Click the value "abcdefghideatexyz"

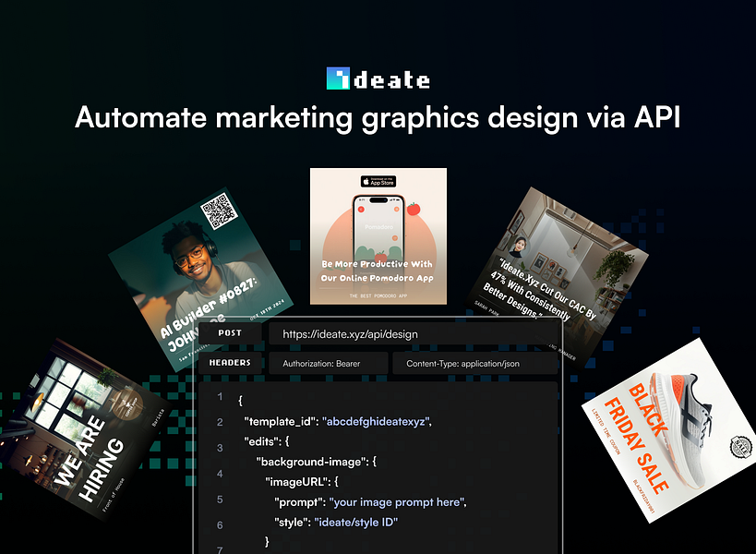tap(376, 422)
